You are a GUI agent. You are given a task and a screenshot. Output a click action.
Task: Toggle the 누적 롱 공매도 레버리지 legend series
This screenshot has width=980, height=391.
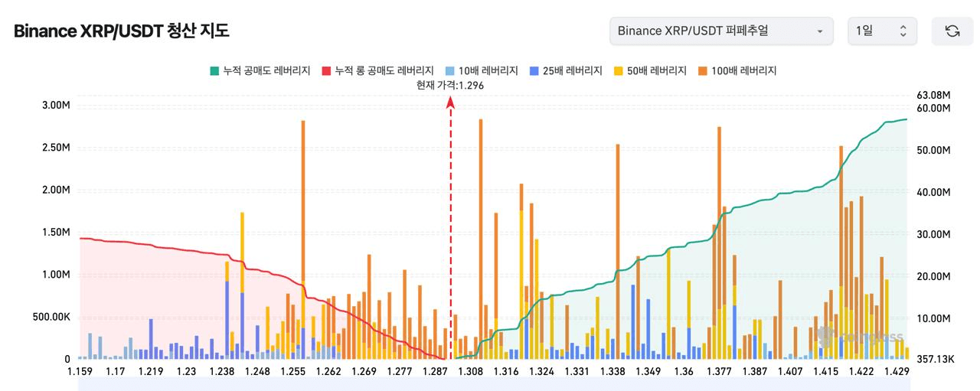tap(378, 70)
